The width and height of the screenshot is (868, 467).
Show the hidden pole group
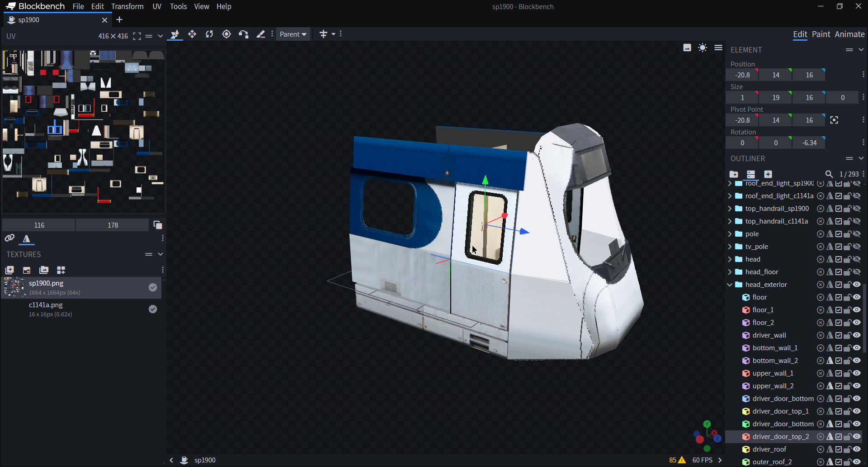pyautogui.click(x=857, y=234)
